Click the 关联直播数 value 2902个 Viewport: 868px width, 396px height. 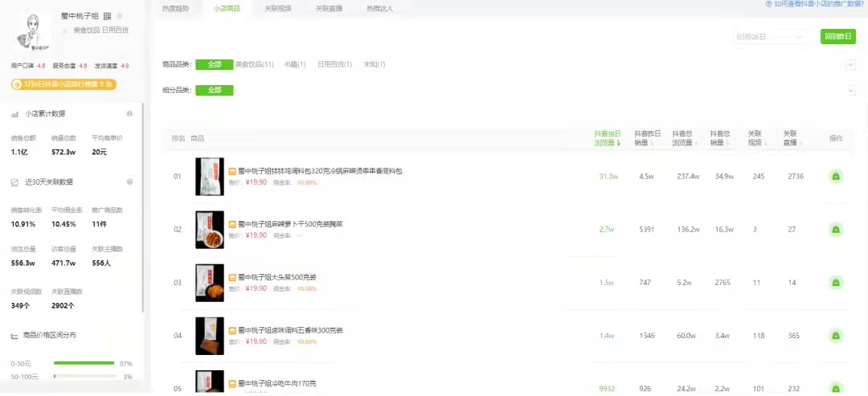(63, 305)
